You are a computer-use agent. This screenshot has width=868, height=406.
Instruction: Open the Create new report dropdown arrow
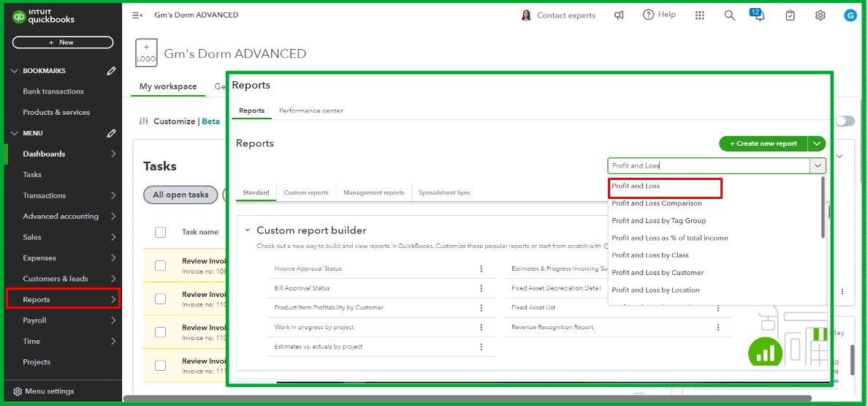pyautogui.click(x=817, y=143)
